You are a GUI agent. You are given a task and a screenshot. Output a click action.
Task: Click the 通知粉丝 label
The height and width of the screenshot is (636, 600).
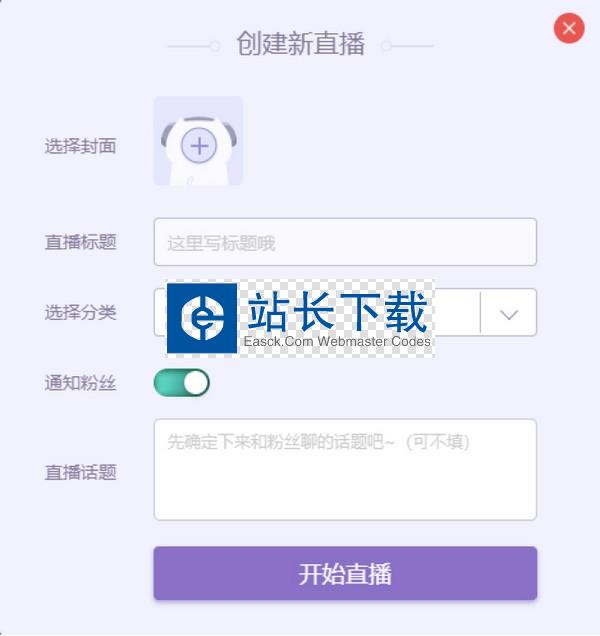(x=80, y=383)
